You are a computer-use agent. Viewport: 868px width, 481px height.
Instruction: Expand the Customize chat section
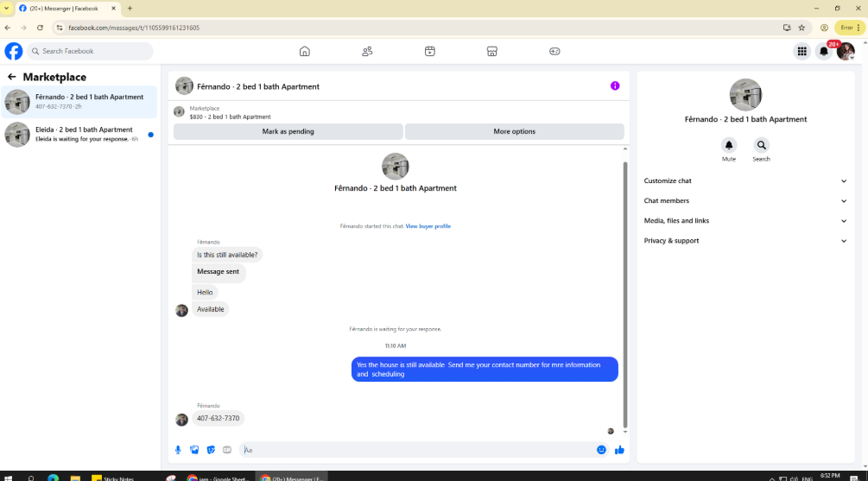coord(745,181)
